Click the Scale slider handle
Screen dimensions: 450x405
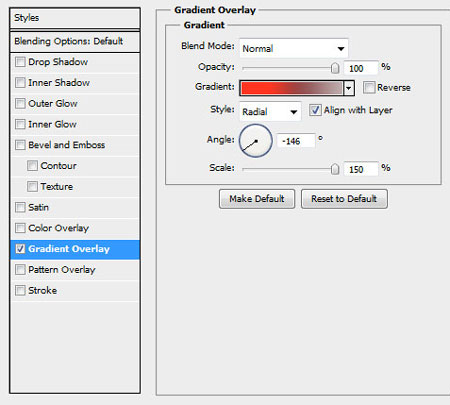click(335, 169)
